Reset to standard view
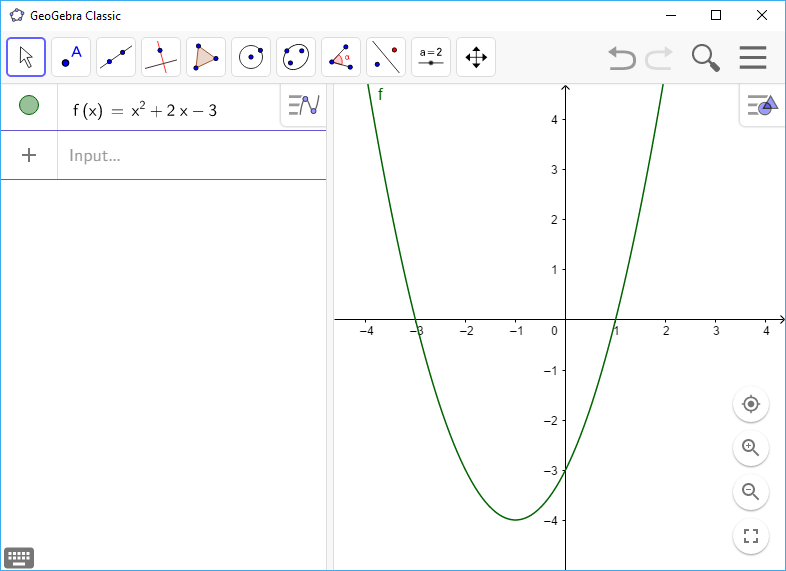This screenshot has height=571, width=786. 750,404
